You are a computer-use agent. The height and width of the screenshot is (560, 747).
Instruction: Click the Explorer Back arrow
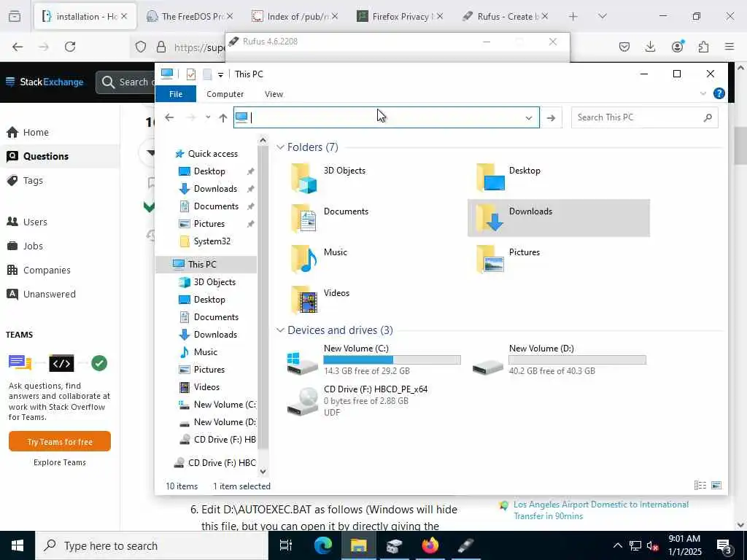169,117
